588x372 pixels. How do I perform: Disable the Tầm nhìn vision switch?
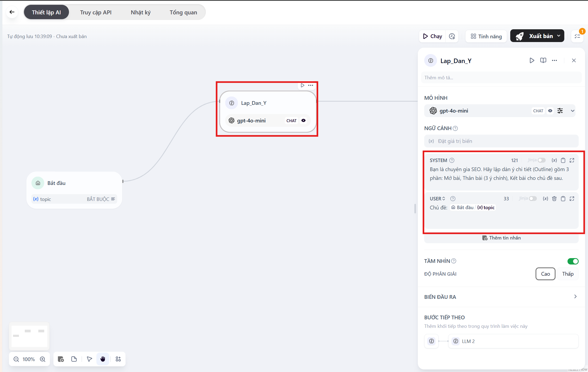pyautogui.click(x=573, y=261)
